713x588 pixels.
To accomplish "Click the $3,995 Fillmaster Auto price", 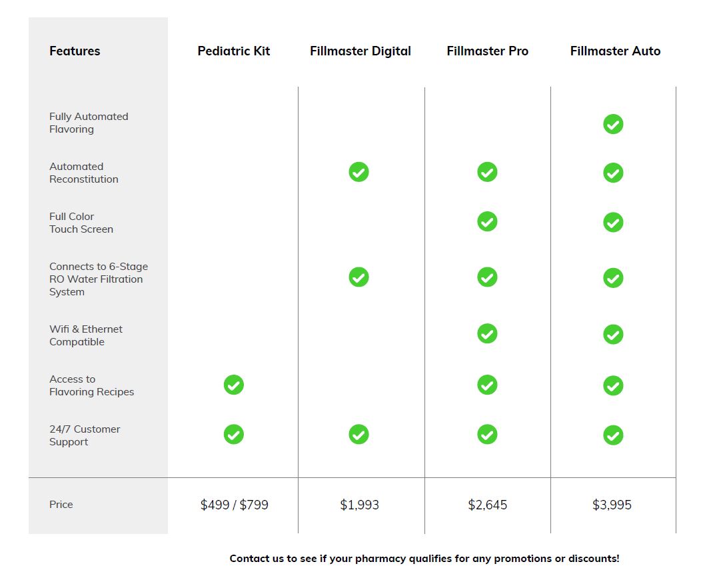I will [x=612, y=505].
